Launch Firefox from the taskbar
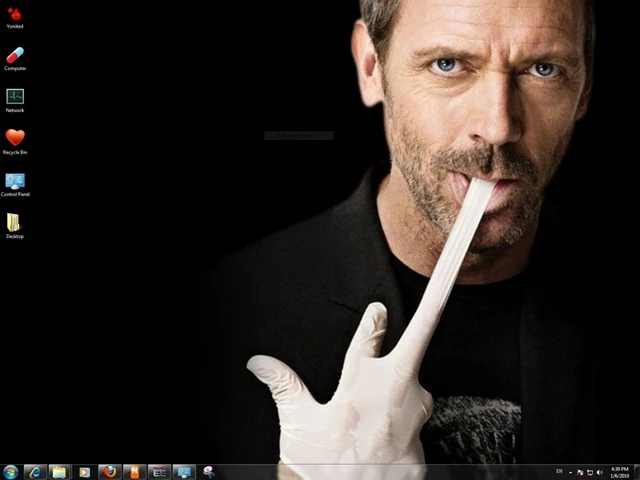The width and height of the screenshot is (640, 480). 109,472
